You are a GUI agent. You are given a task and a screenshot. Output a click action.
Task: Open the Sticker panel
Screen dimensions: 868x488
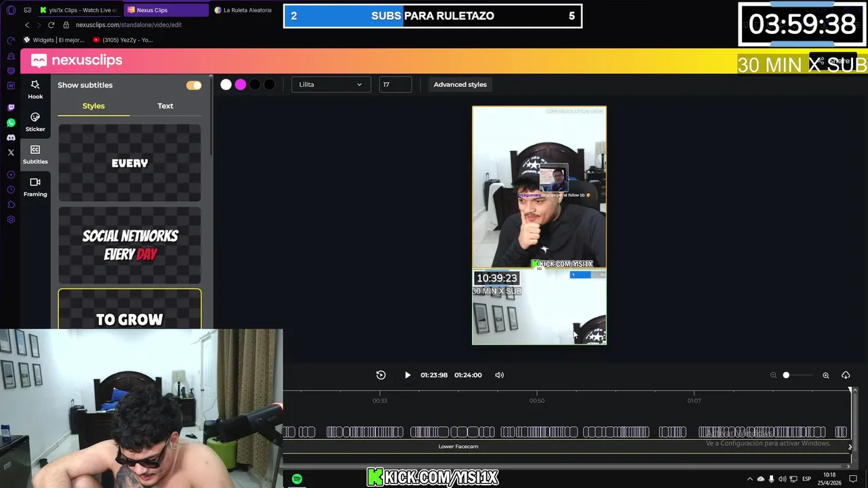click(35, 121)
